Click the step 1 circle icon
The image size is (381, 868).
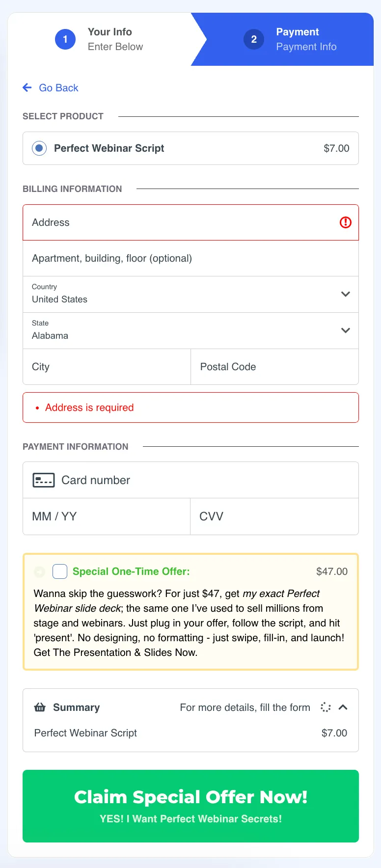click(65, 39)
